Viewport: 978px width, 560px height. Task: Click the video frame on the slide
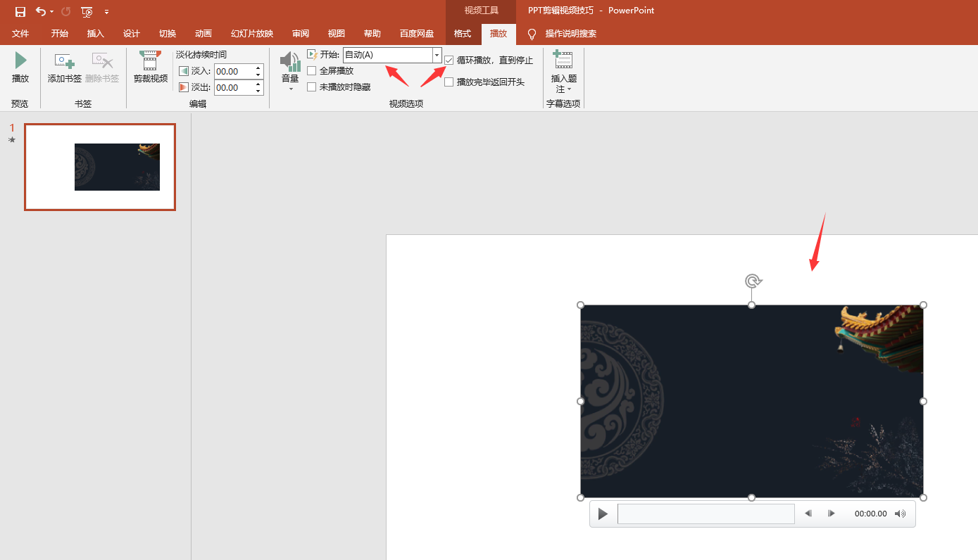pos(752,401)
